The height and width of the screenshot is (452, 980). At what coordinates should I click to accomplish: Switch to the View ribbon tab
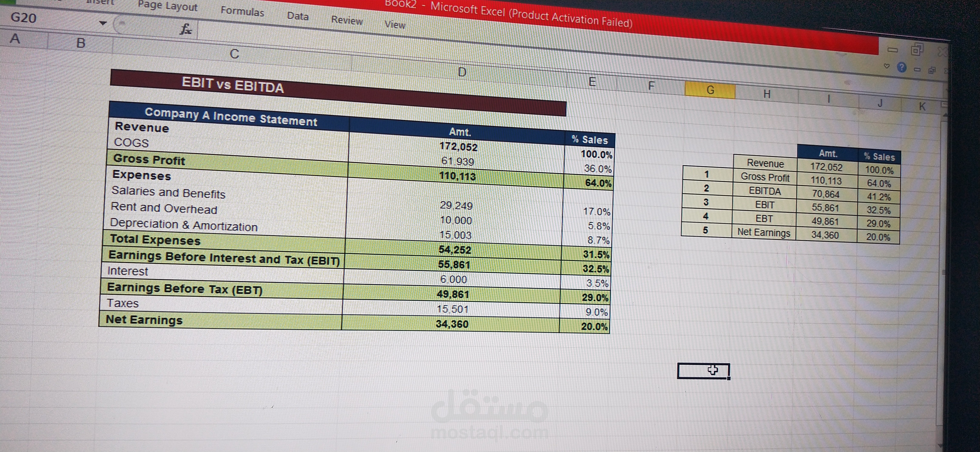(395, 25)
